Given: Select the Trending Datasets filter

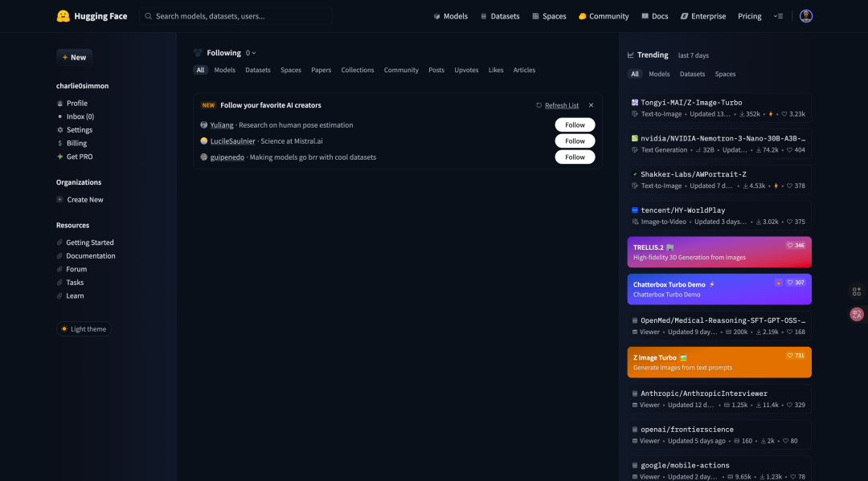Looking at the screenshot, I should tap(693, 74).
